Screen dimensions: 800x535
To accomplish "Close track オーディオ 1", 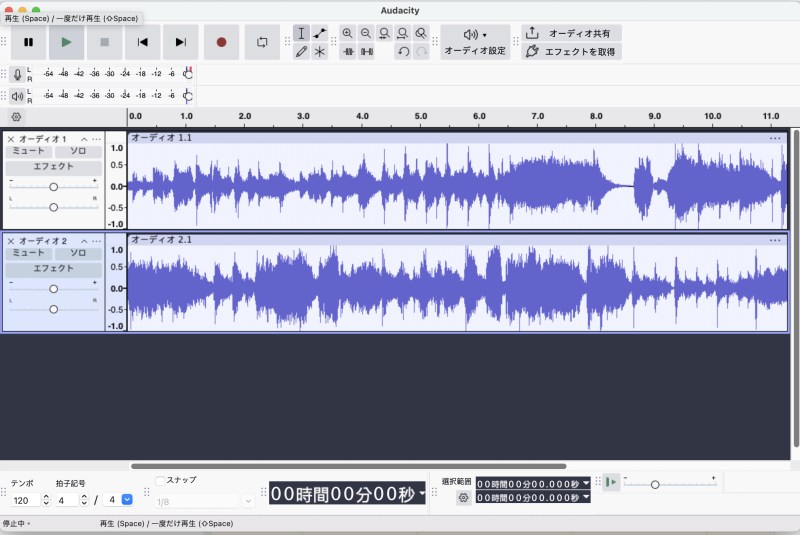I will (11, 139).
